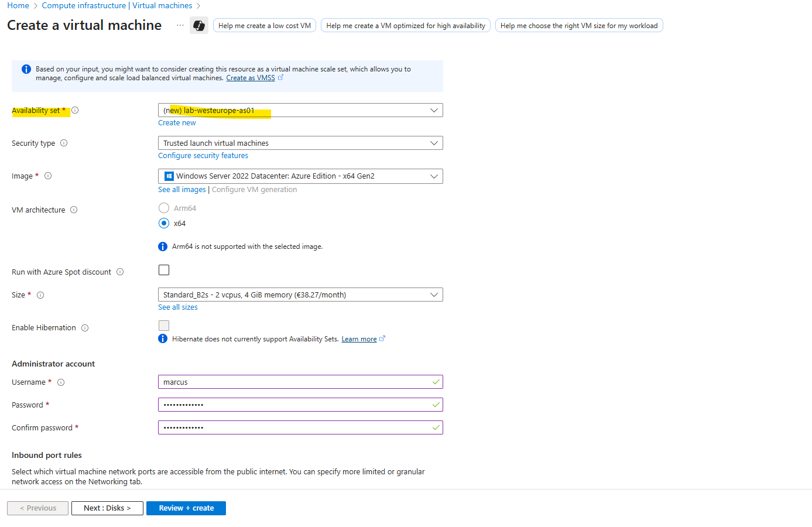Go to Home breadcrumb
812x527 pixels.
pyautogui.click(x=18, y=5)
